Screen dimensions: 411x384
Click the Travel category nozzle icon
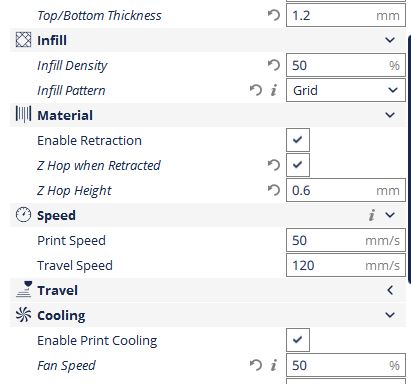pyautogui.click(x=24, y=289)
